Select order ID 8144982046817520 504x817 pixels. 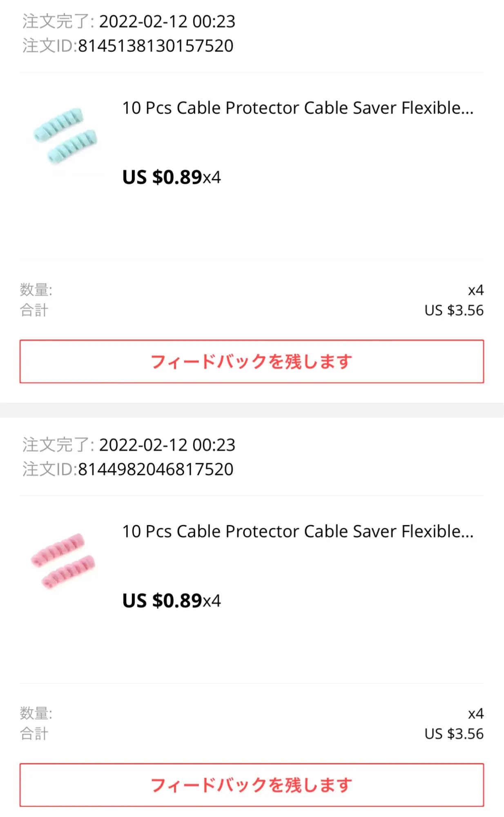click(x=156, y=469)
